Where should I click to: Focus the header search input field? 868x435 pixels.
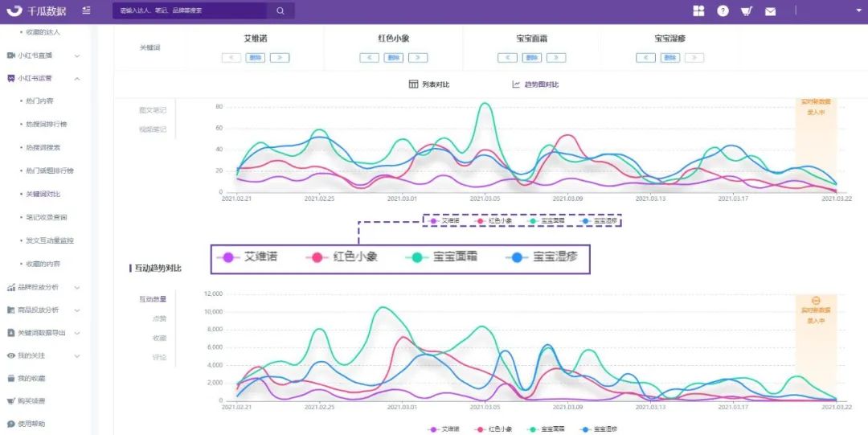(x=190, y=10)
